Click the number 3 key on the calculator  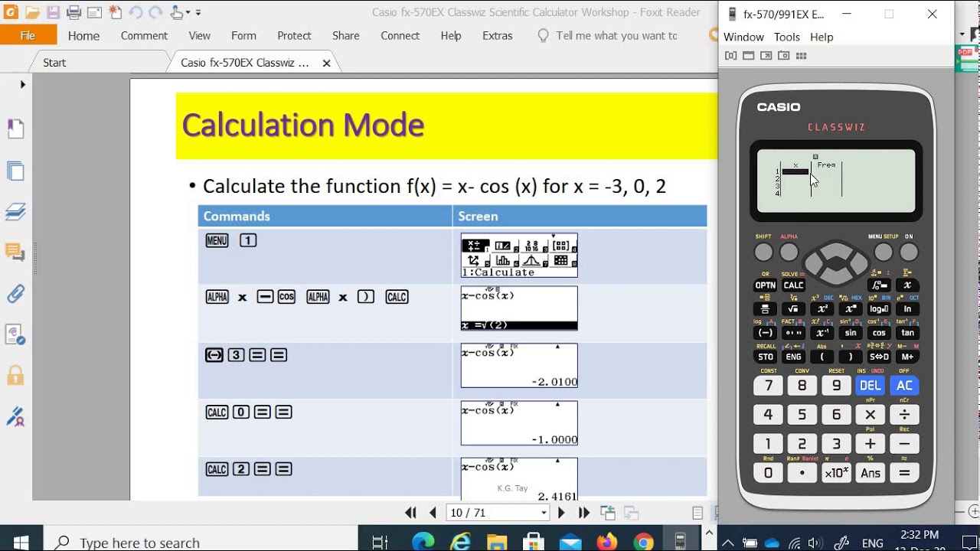836,444
